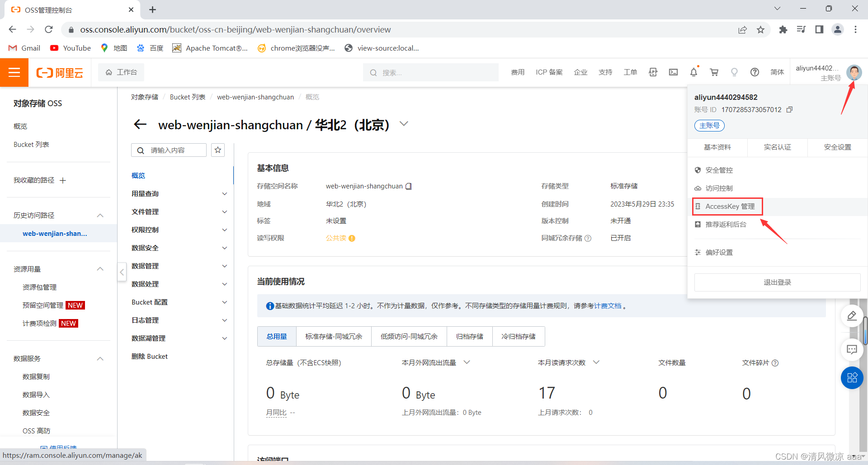The height and width of the screenshot is (465, 868).
Task: Copy bucket name with copy icon
Action: click(x=409, y=186)
